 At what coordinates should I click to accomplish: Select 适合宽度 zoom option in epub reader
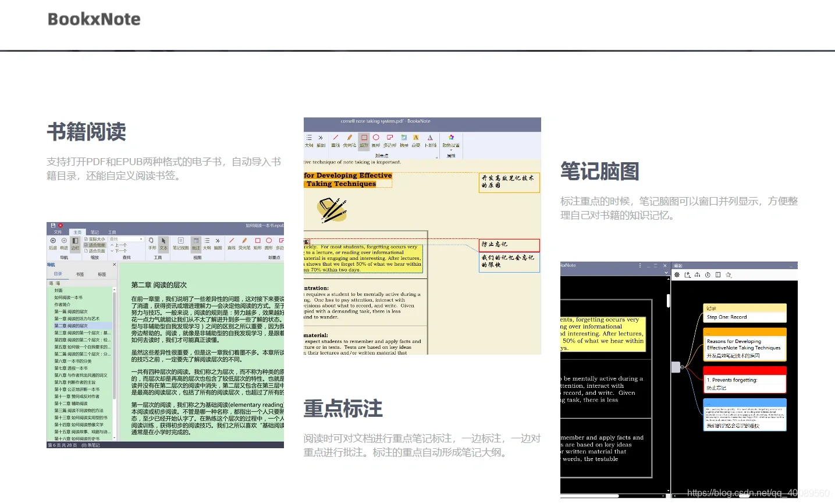(95, 245)
